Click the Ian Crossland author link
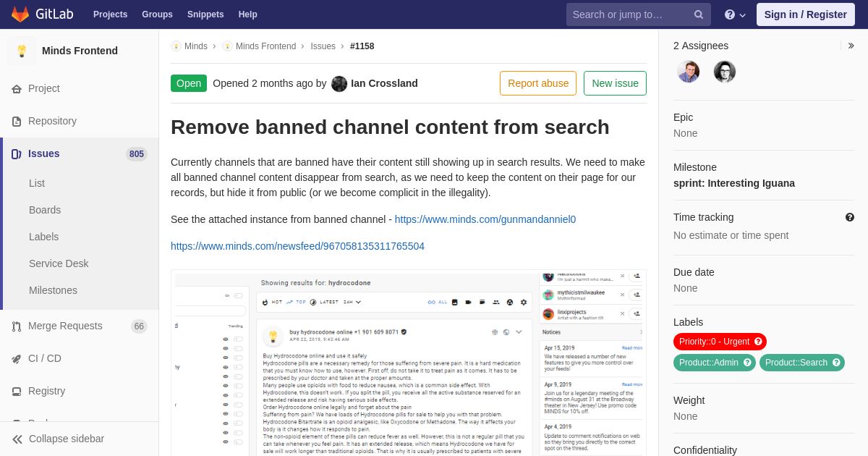 (x=384, y=83)
